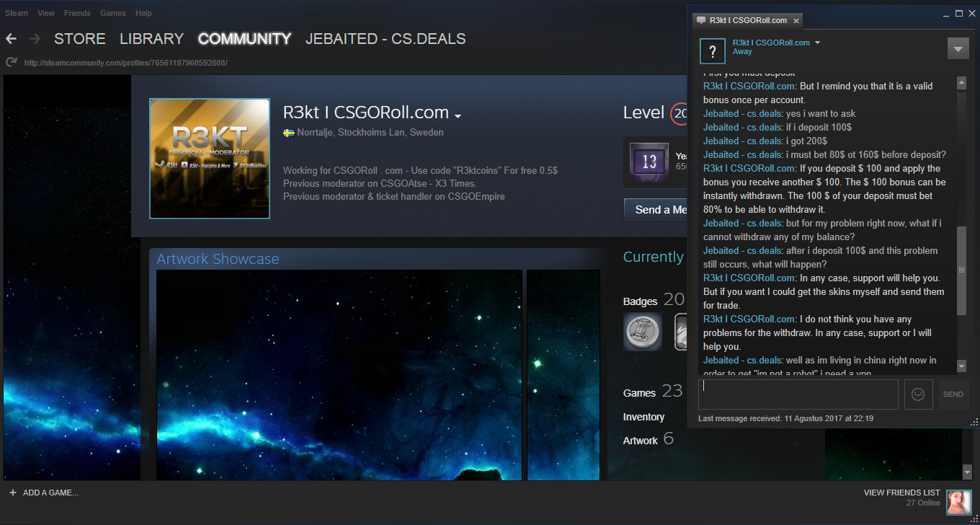Click the Years of Service 13 badge
Image resolution: width=980 pixels, height=525 pixels.
point(649,162)
